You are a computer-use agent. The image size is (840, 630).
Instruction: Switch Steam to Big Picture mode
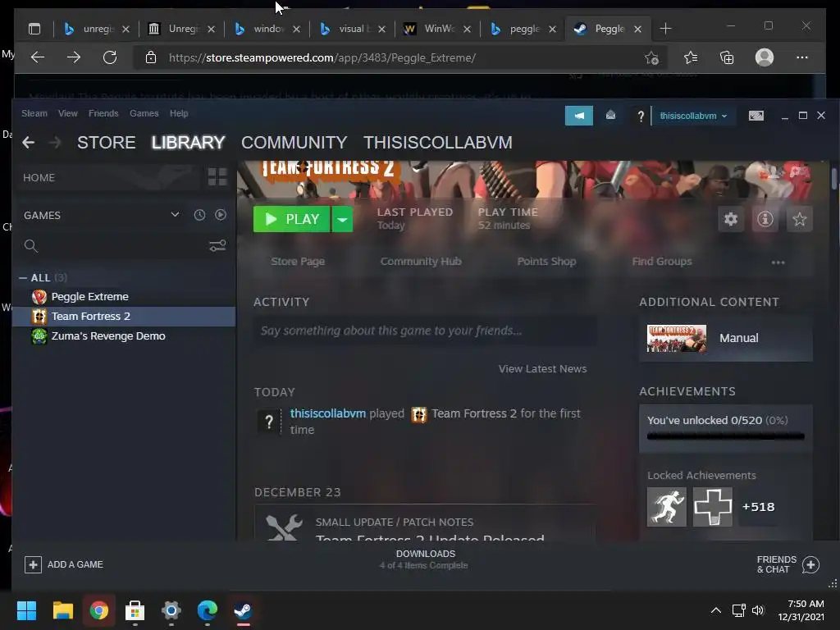pyautogui.click(x=756, y=116)
